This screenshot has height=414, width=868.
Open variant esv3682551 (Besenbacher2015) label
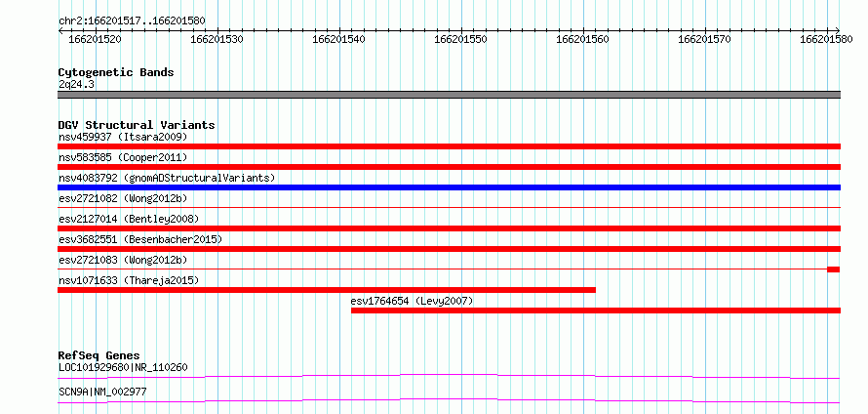(140, 239)
